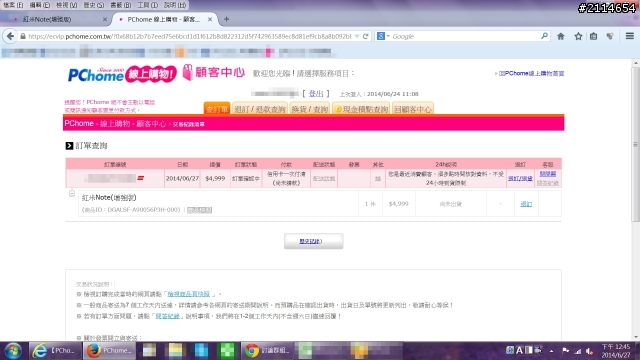
Task: Reload the page with the refresh icon
Action: click(365, 36)
